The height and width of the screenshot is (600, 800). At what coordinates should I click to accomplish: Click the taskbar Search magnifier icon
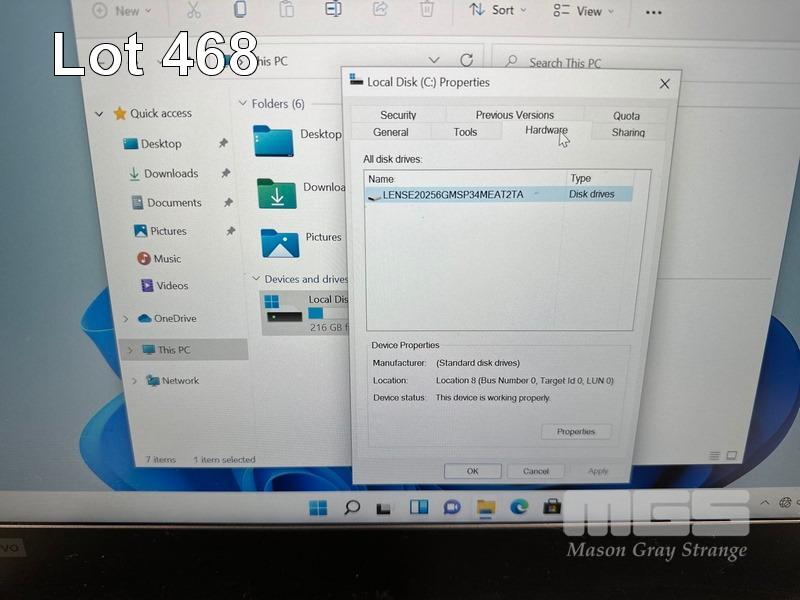coord(352,507)
